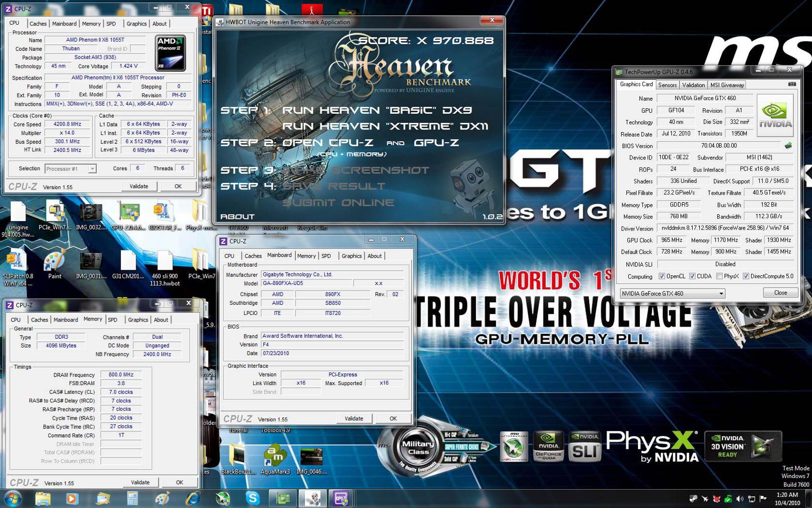This screenshot has width=812, height=508.
Task: Launch Internet Explorer from the taskbar
Action: click(x=193, y=499)
